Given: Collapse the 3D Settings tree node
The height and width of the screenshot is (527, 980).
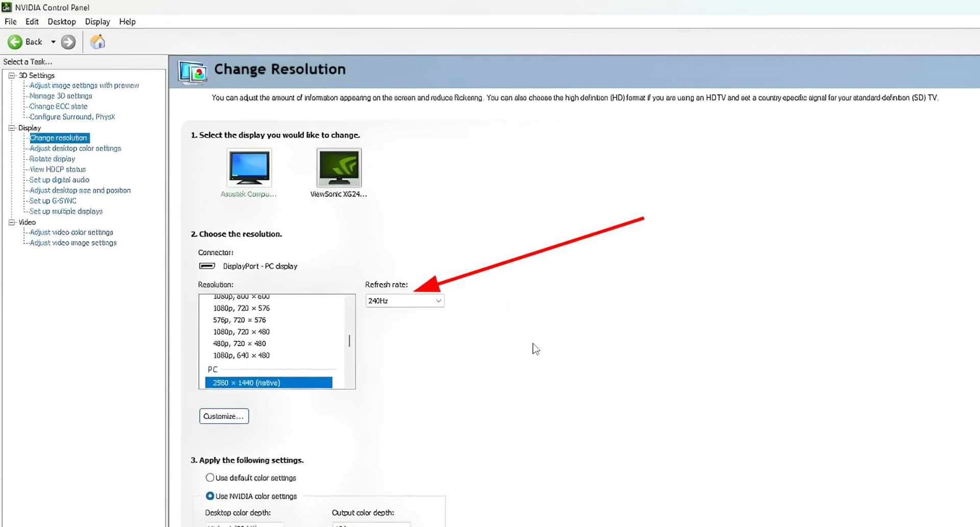Looking at the screenshot, I should pos(12,75).
